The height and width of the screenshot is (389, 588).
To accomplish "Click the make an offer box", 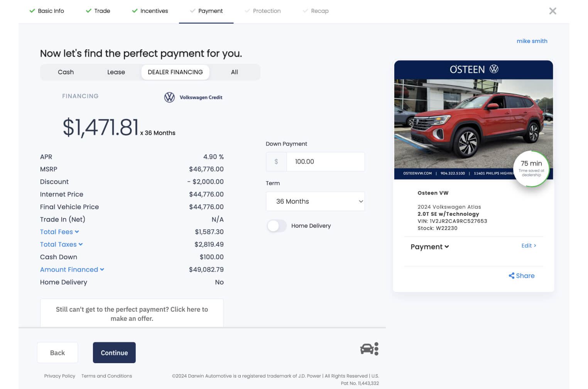I will point(132,313).
